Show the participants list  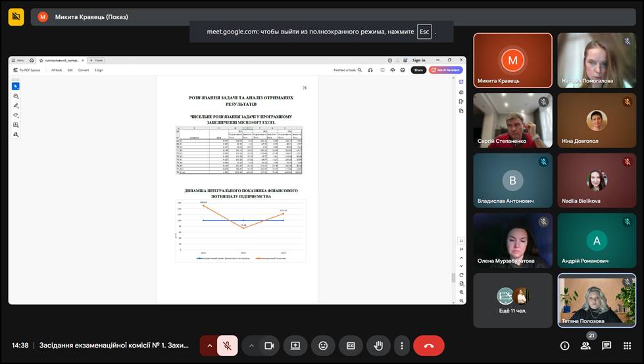pos(585,346)
